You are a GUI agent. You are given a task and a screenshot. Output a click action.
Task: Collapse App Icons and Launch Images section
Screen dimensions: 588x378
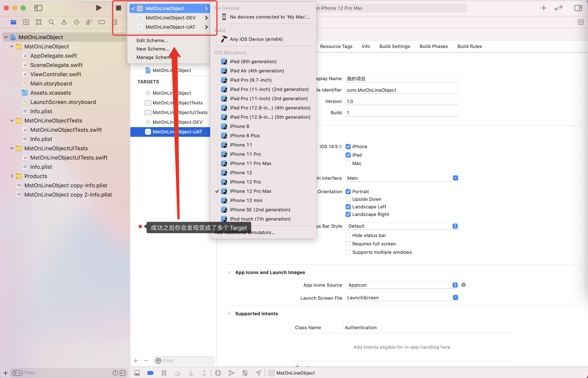[x=229, y=273]
